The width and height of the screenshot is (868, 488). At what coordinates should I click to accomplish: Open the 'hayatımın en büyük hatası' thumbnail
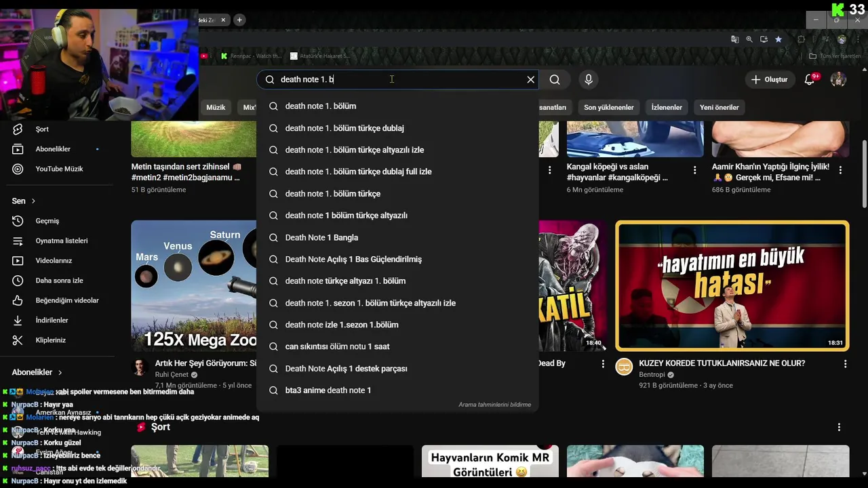pyautogui.click(x=732, y=285)
